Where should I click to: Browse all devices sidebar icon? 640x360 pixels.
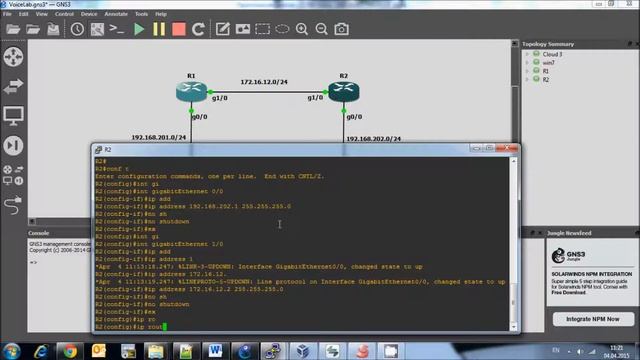point(13,175)
